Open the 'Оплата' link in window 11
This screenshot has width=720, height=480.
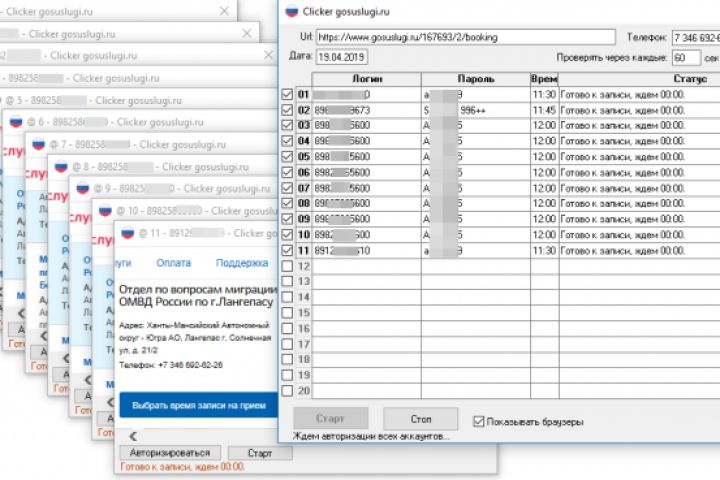(174, 263)
